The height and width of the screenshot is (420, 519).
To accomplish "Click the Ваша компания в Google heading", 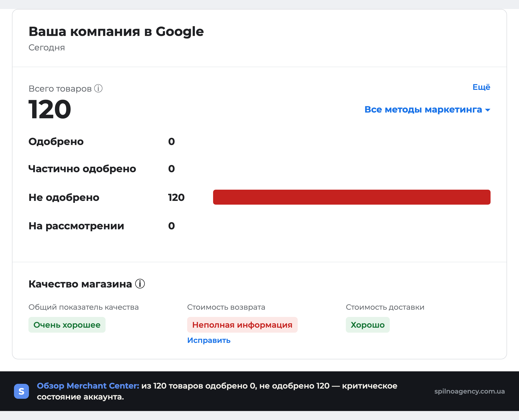I will 116,31.
